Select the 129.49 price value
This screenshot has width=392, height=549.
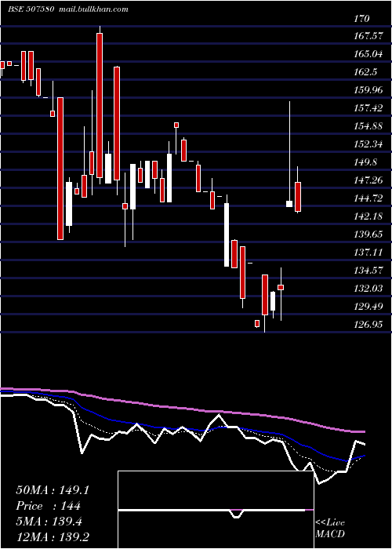coord(368,306)
